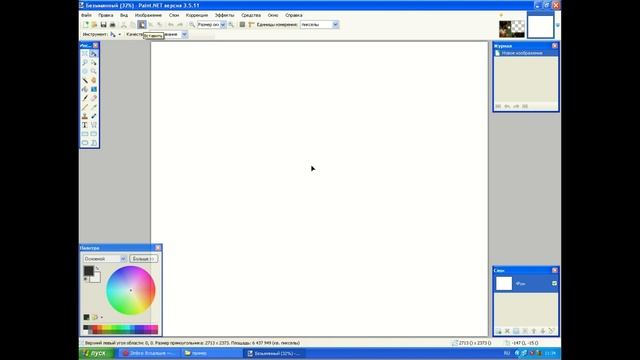Viewport: 640px width, 360px height.
Task: Click the Save toolbar icon
Action: pyautogui.click(x=104, y=25)
